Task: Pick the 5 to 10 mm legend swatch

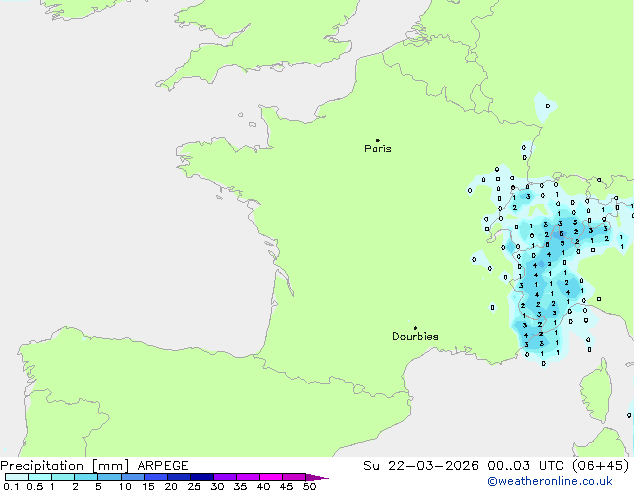Action: point(110,477)
